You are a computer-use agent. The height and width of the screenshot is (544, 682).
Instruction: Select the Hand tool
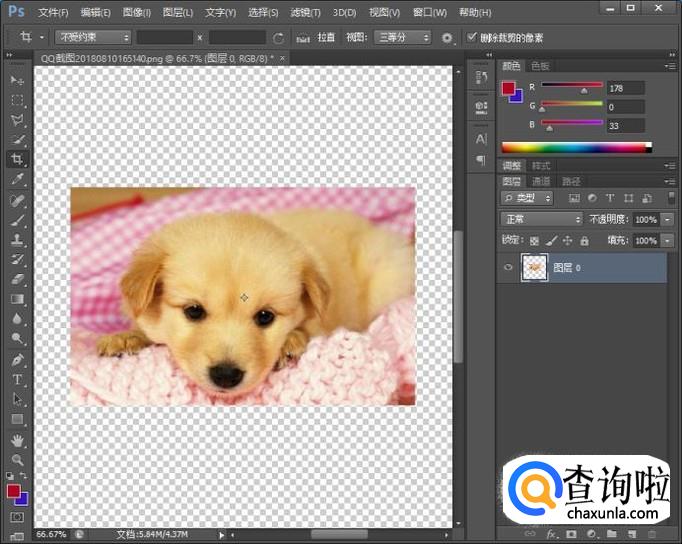pyautogui.click(x=17, y=440)
